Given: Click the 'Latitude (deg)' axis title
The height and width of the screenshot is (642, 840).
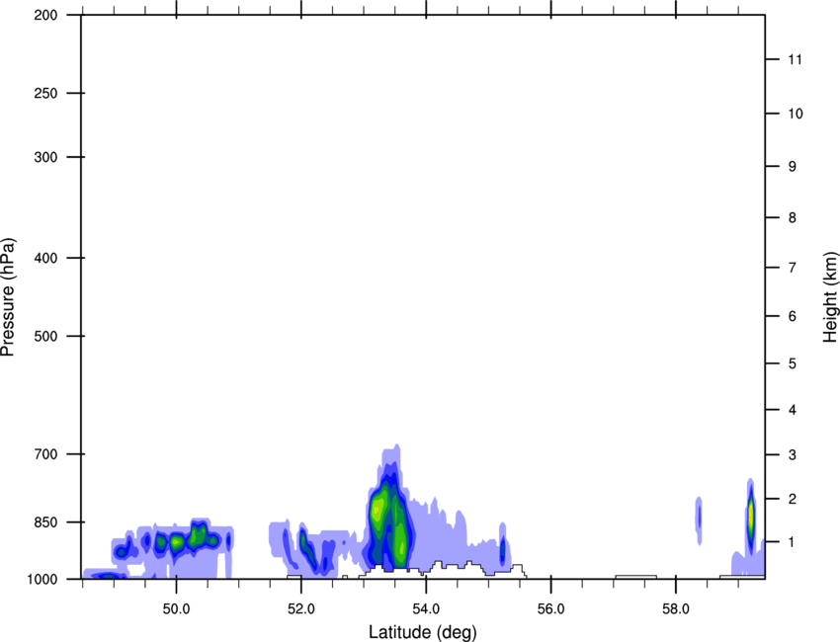Looking at the screenshot, I should point(422,632).
